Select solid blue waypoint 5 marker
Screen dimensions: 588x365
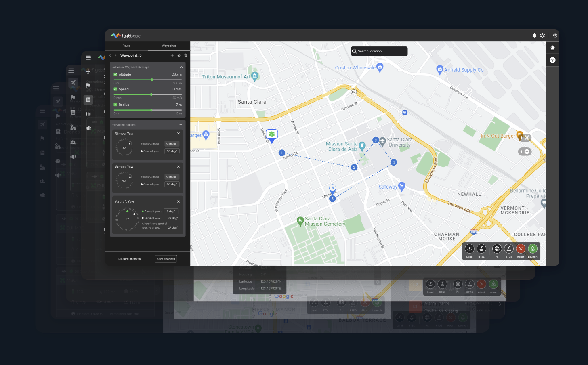pyautogui.click(x=332, y=199)
